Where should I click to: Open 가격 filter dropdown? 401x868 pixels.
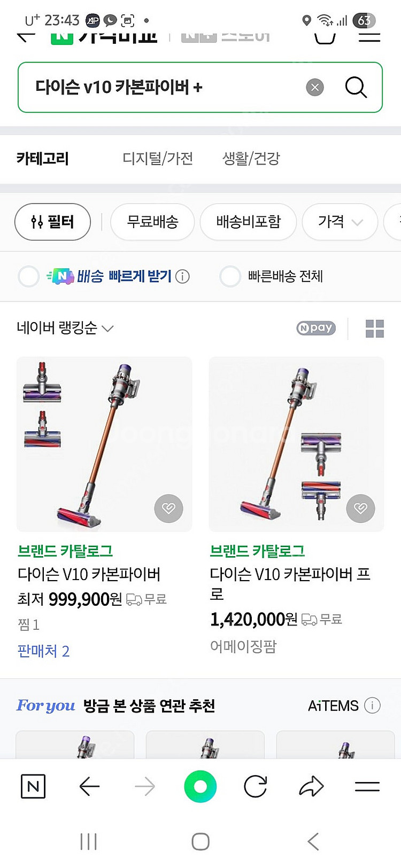[x=340, y=222]
